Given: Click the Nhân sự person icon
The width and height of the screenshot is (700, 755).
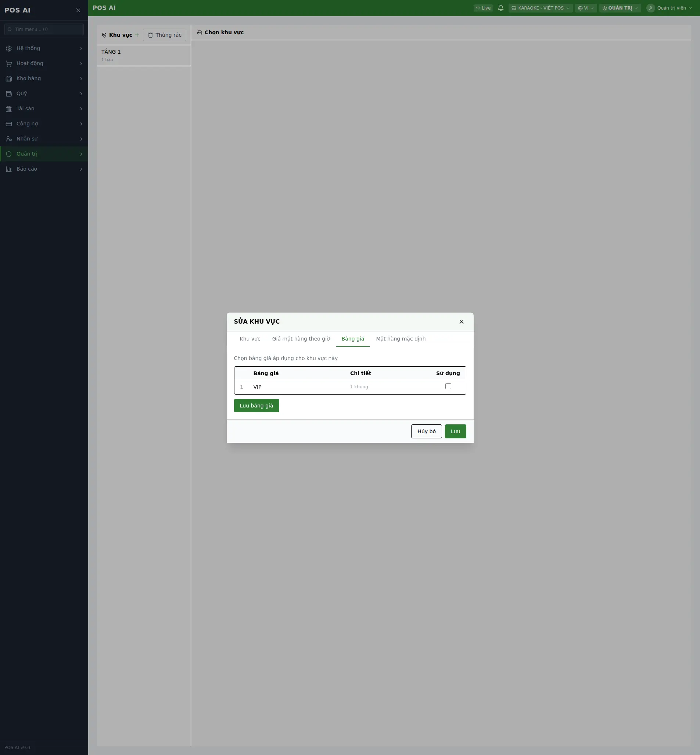Looking at the screenshot, I should pos(9,139).
